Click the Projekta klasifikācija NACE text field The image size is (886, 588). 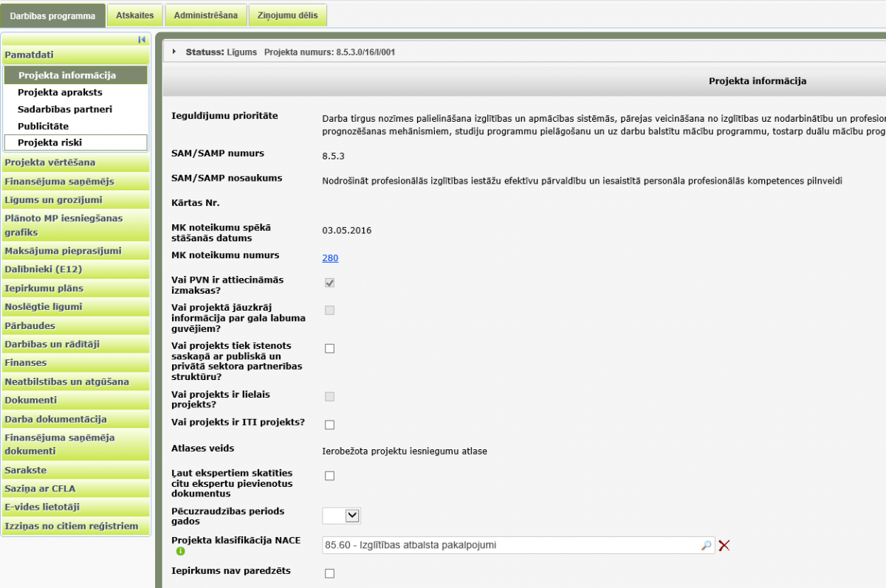pyautogui.click(x=509, y=545)
